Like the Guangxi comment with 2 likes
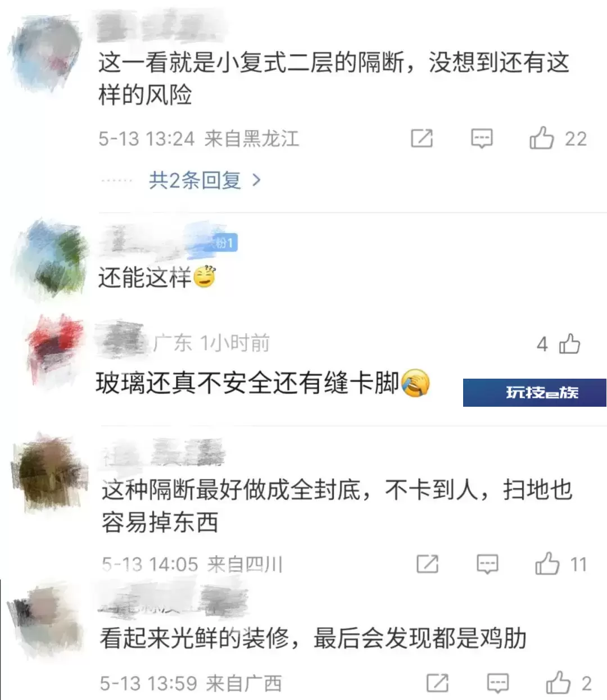This screenshot has width=607, height=700. 558,683
